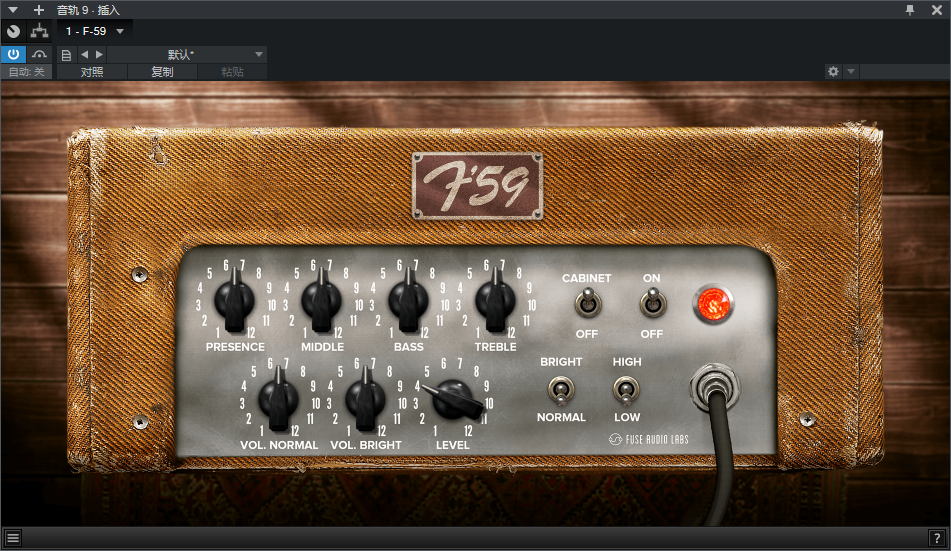Screen dimensions: 951x551
Task: Flip the BRIGHT/NORMAL channel switch
Action: pyautogui.click(x=561, y=390)
